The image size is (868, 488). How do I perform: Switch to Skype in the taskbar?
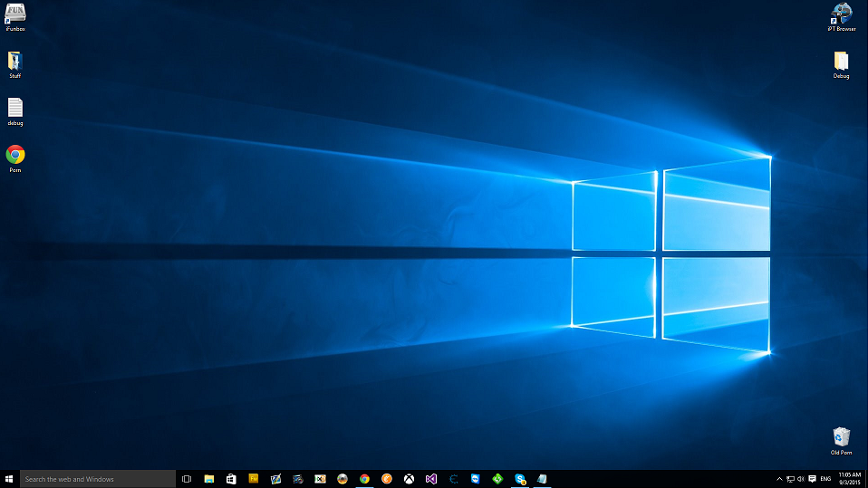520,479
